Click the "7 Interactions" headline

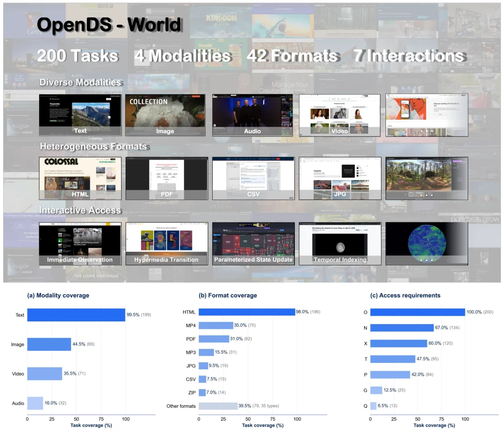(x=410, y=56)
